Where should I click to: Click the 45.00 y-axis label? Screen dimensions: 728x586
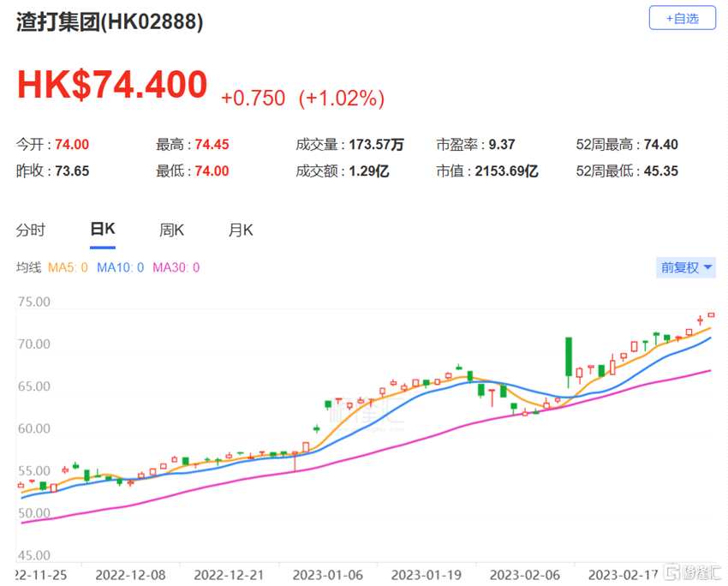[34, 555]
